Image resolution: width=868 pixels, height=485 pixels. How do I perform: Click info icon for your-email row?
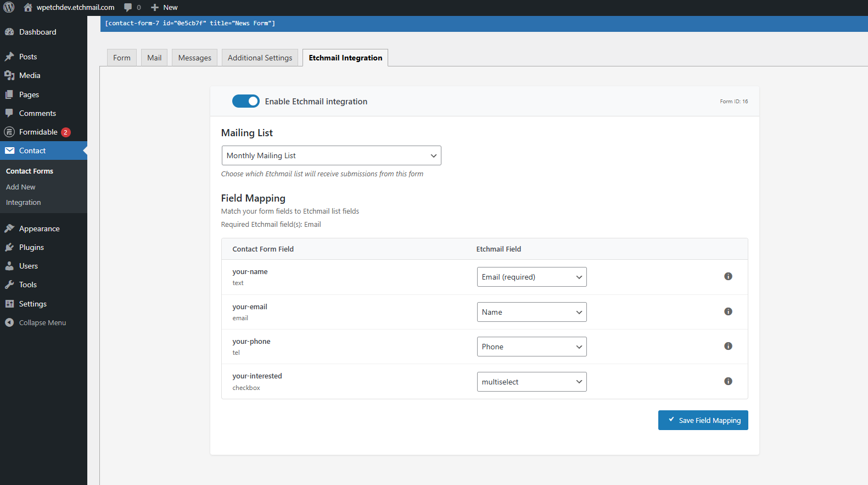[728, 311]
